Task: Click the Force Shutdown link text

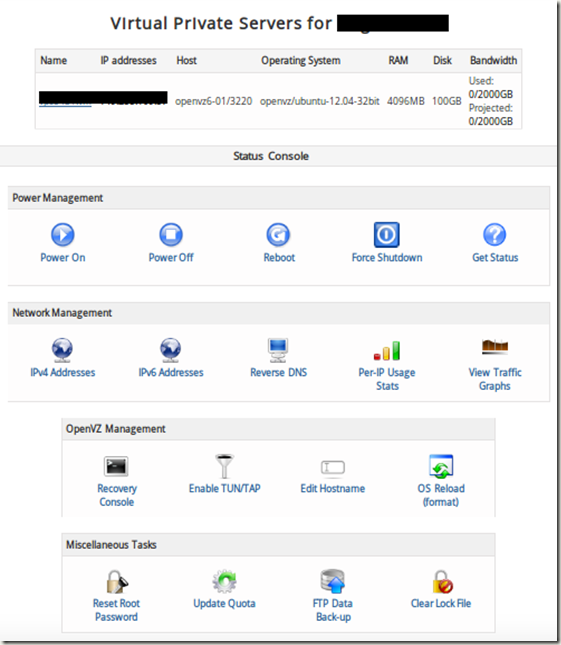Action: (387, 258)
